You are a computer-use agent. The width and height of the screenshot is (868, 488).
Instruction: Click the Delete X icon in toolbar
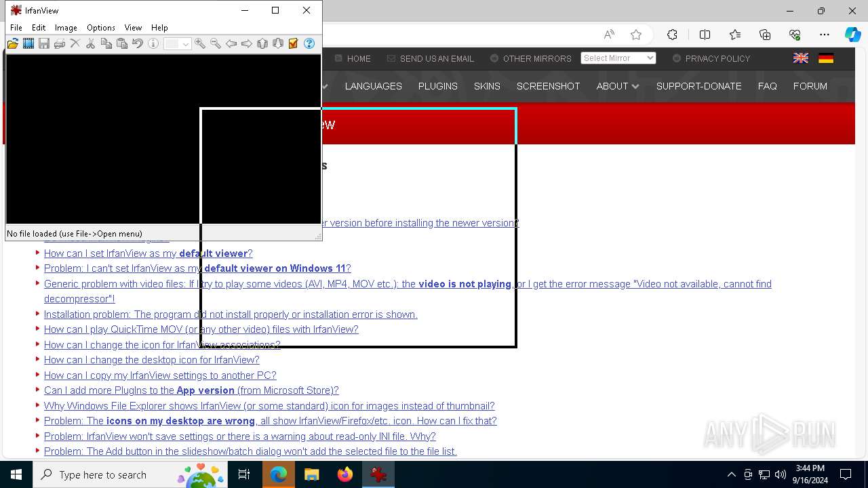click(75, 43)
